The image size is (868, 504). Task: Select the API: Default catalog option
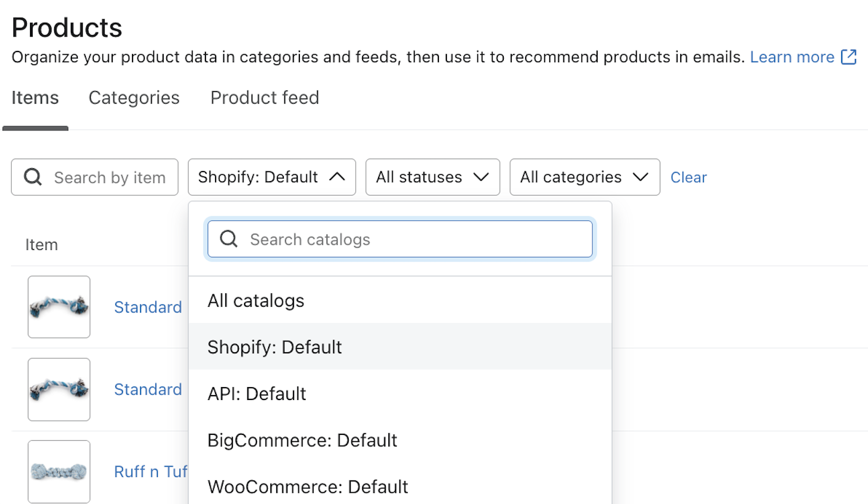(x=257, y=394)
